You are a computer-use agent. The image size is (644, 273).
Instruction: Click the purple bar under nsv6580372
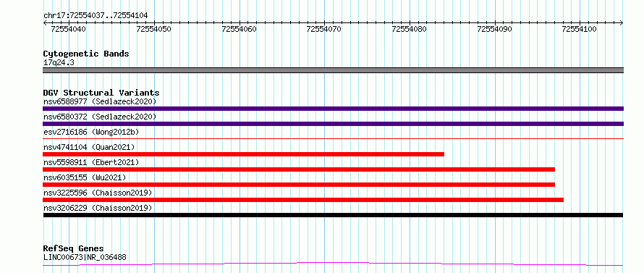point(333,124)
